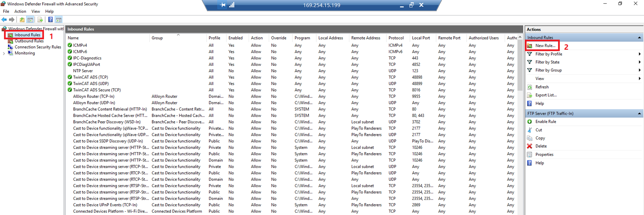Click the Filter by State funnel icon
This screenshot has width=644, height=215.
(x=530, y=62)
